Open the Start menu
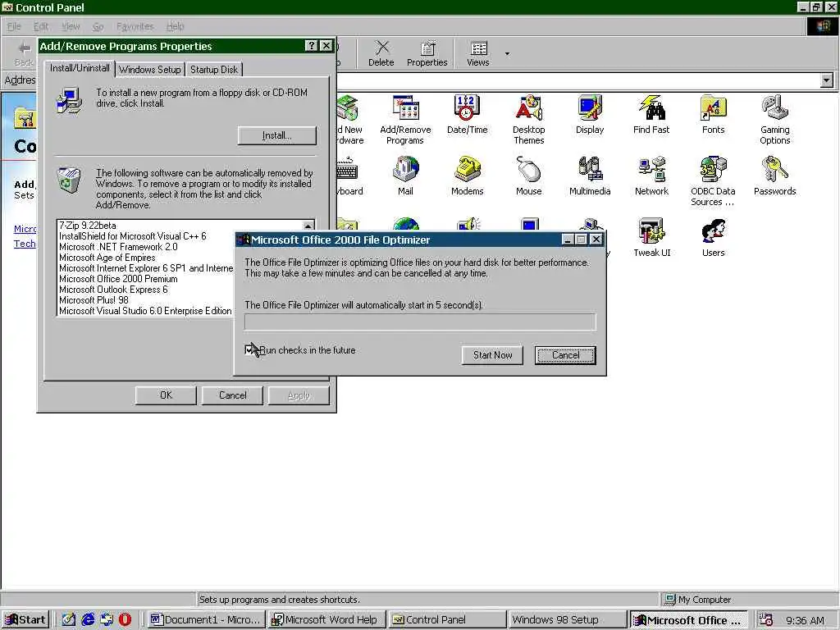This screenshot has width=840, height=630. click(25, 620)
